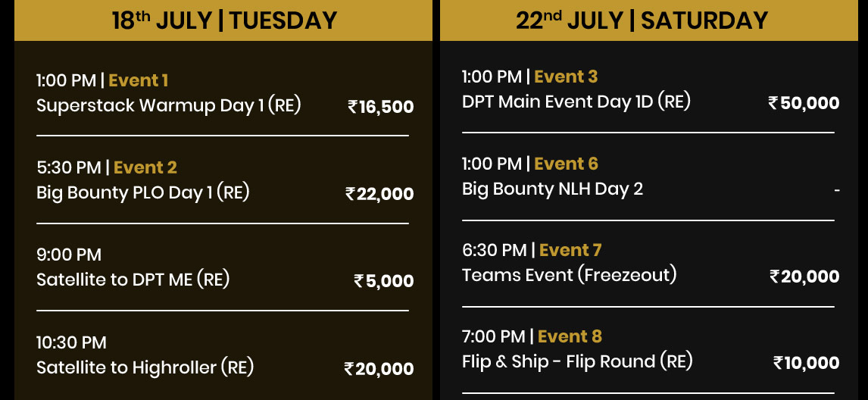Open Superstack Warmup Day 1 (RE) entry

[169, 105]
